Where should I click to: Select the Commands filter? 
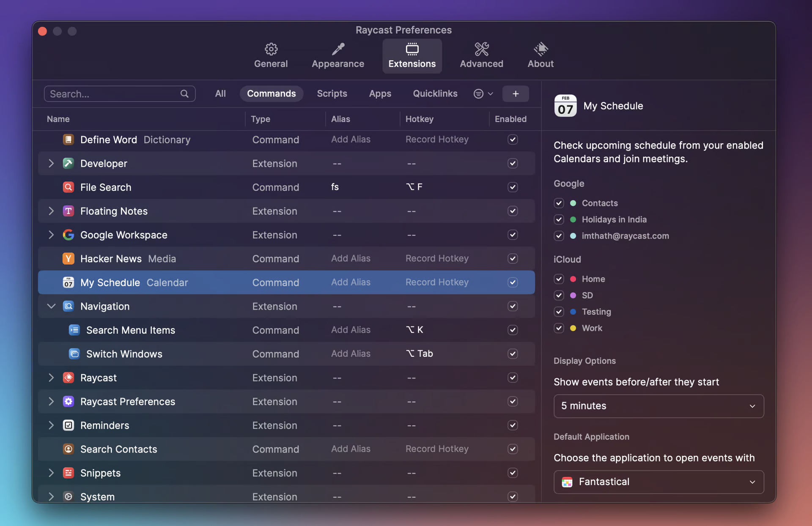click(x=272, y=93)
